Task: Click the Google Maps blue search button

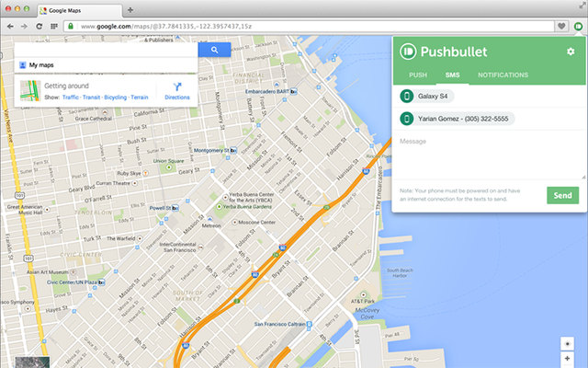Action: (214, 50)
